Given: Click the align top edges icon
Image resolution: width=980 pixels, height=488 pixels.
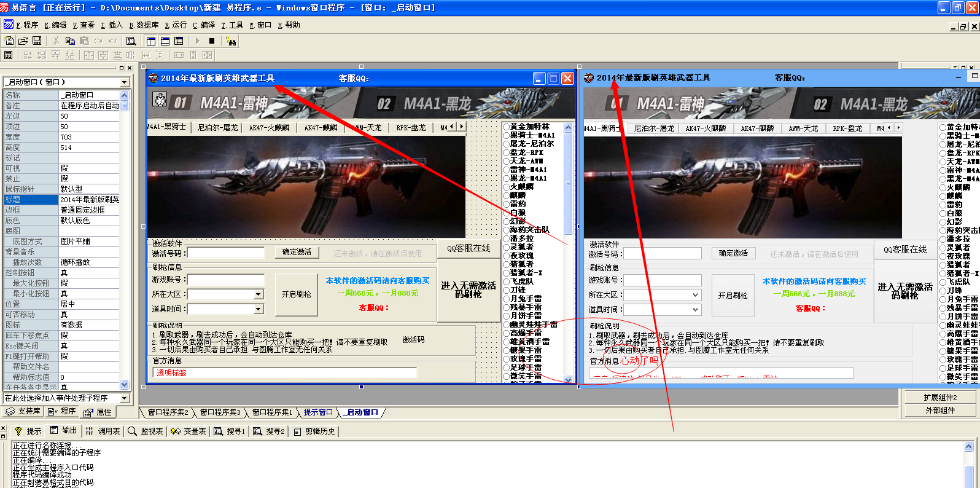Looking at the screenshot, I should tap(55, 55).
